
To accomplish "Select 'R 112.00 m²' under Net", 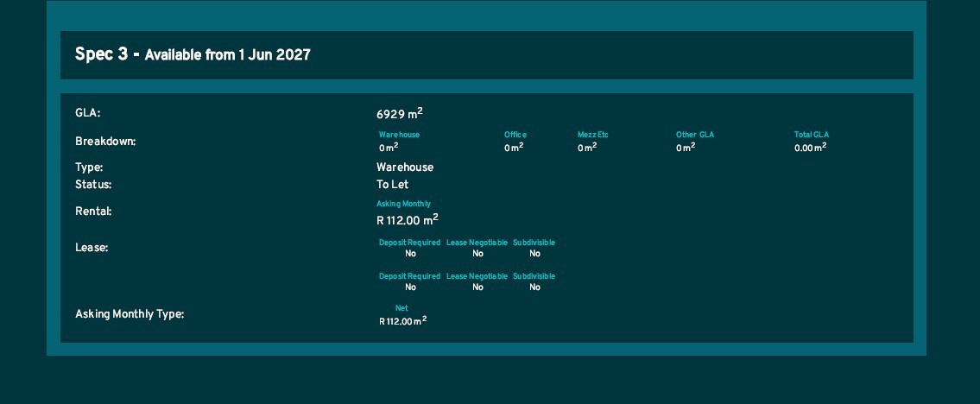I will click(402, 321).
